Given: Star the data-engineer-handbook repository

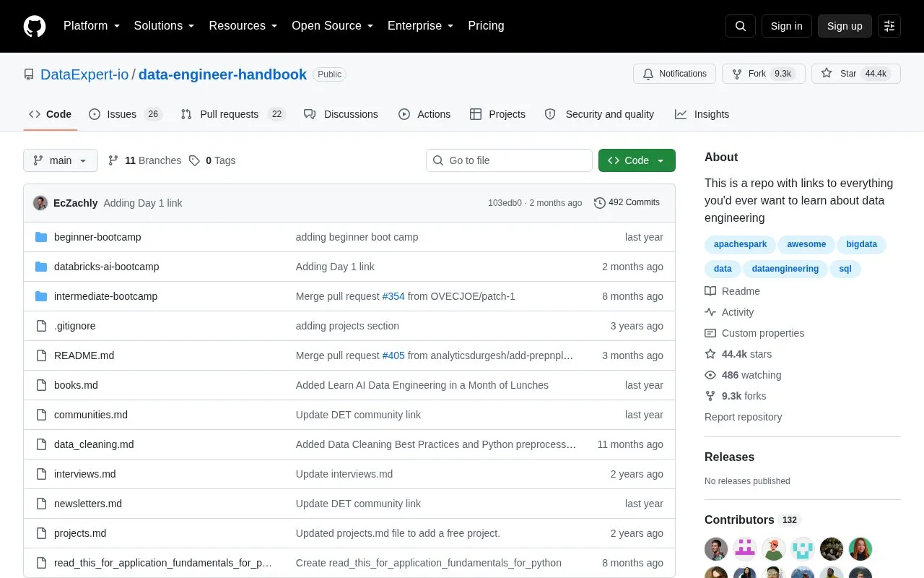Looking at the screenshot, I should (856, 74).
